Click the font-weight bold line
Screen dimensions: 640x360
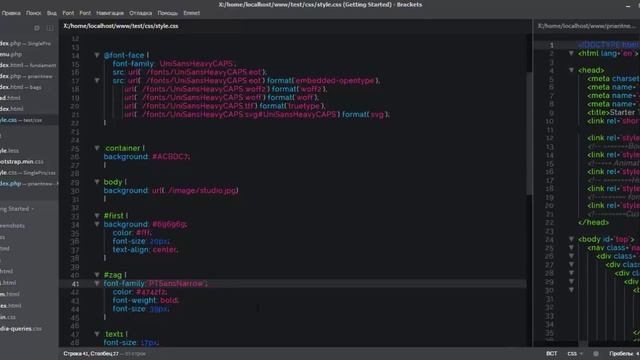[145, 300]
